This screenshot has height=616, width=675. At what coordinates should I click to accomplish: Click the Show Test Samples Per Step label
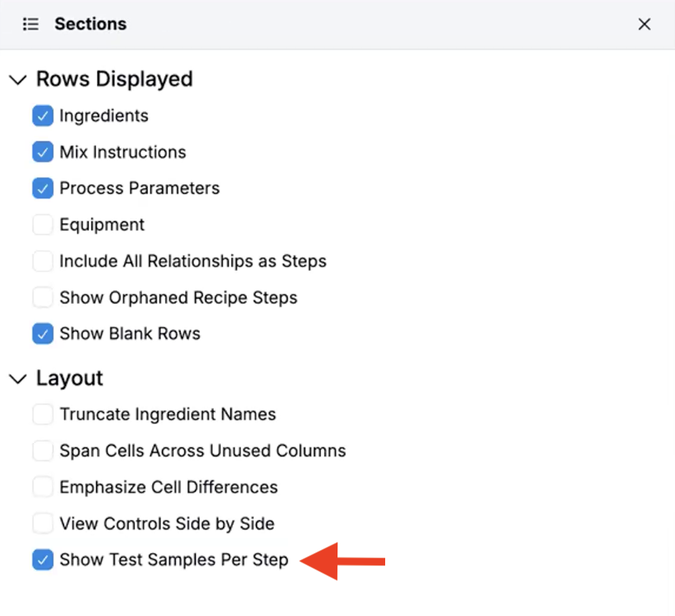tap(174, 560)
